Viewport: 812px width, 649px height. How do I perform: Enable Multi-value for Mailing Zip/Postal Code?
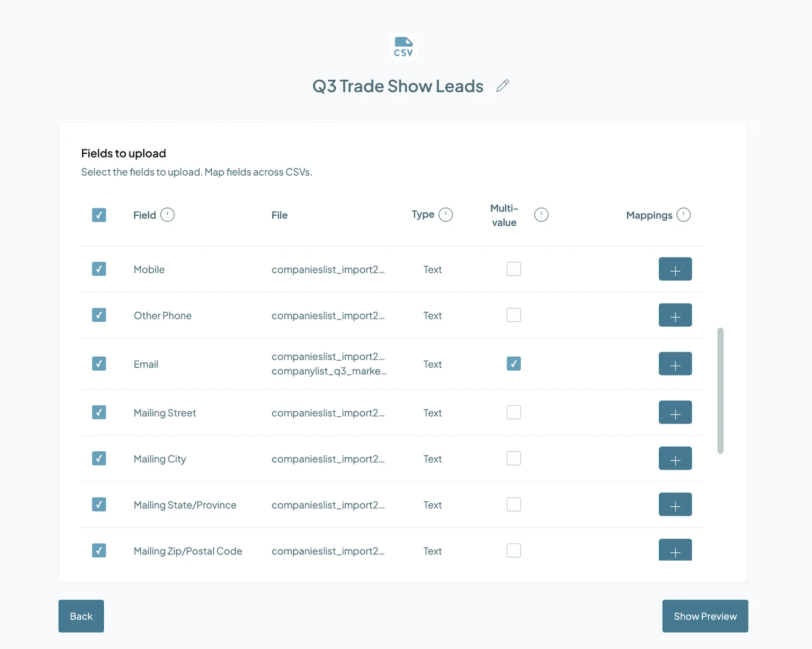coord(514,551)
